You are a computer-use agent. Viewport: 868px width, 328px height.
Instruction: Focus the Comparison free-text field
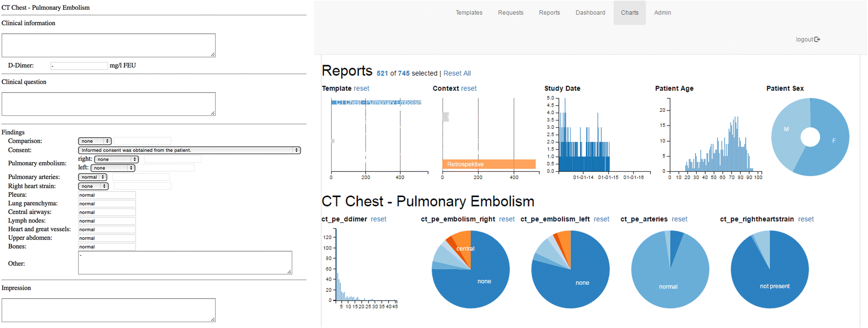[142, 141]
